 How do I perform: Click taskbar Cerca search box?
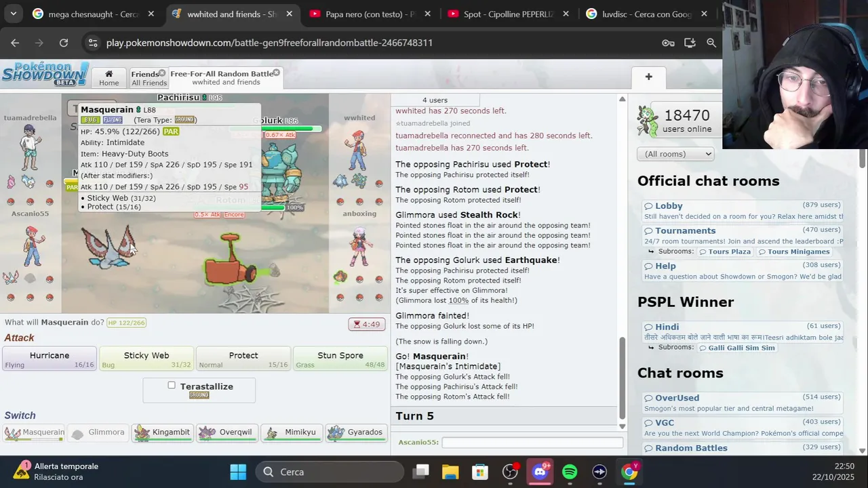tap(330, 472)
